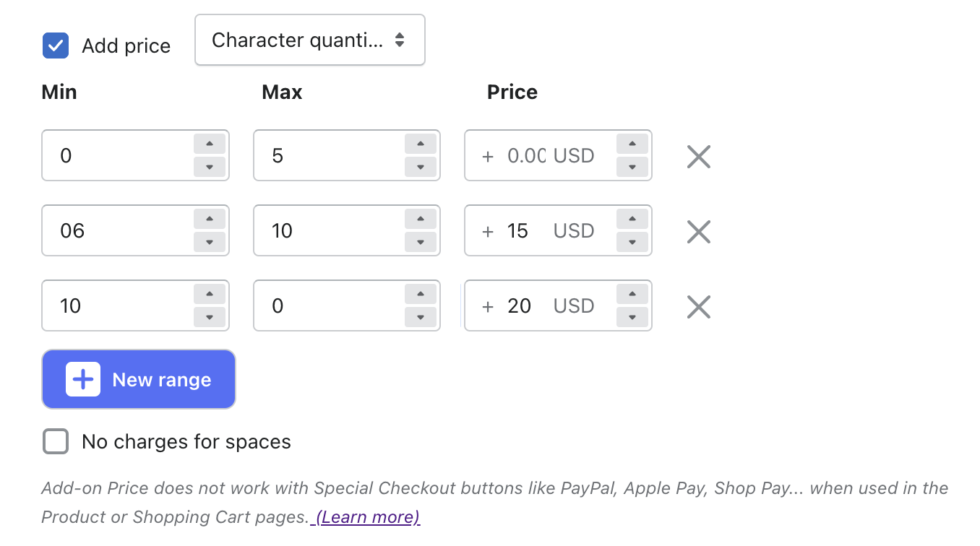Decrease Max value 0 in third row

(x=421, y=318)
